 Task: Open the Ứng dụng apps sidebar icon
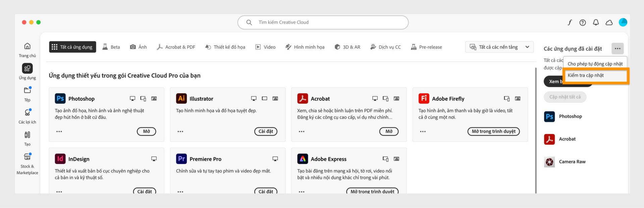(28, 68)
